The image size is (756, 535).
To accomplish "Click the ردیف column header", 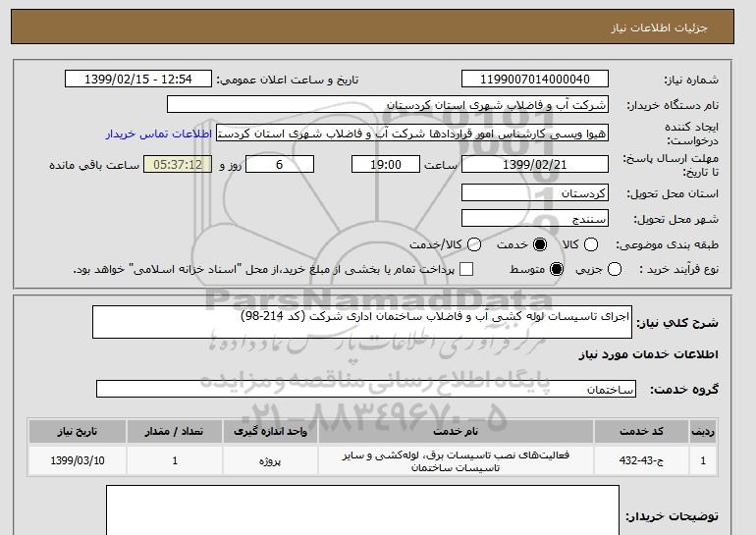I will [703, 431].
